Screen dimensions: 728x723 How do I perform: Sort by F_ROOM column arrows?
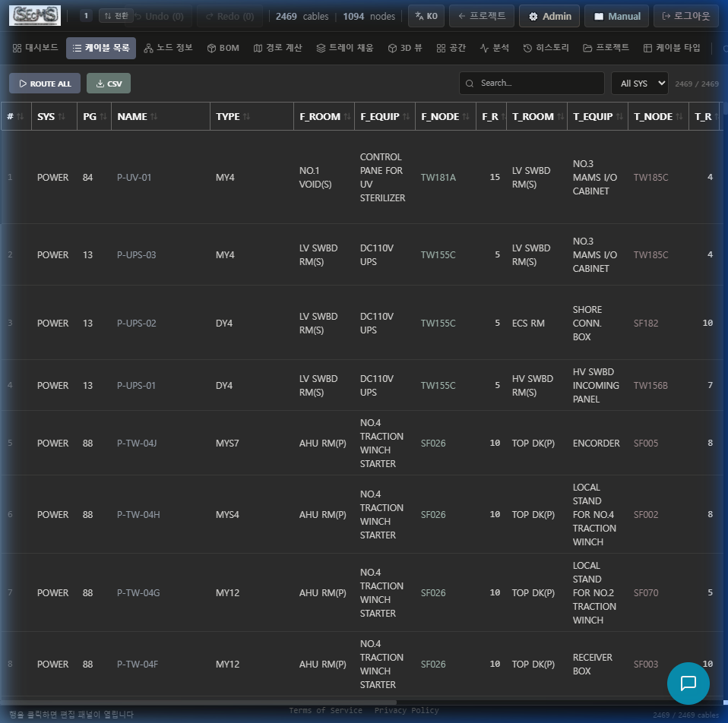(347, 116)
